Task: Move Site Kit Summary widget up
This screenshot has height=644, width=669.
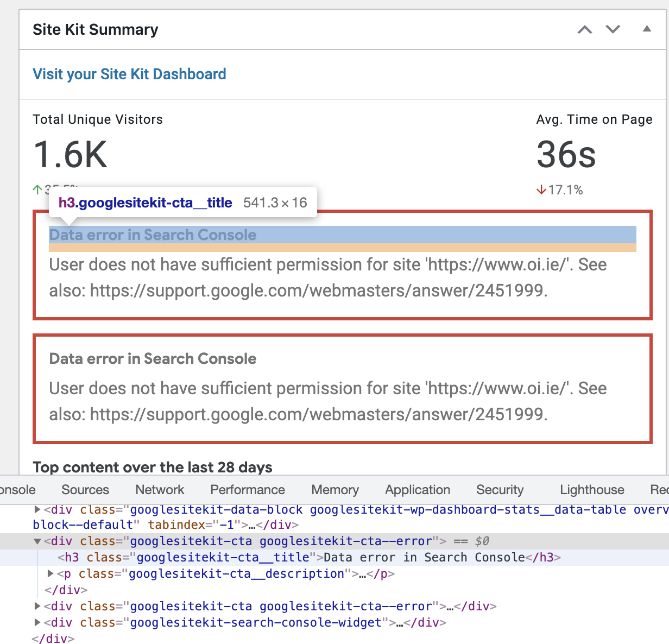Action: tap(585, 30)
